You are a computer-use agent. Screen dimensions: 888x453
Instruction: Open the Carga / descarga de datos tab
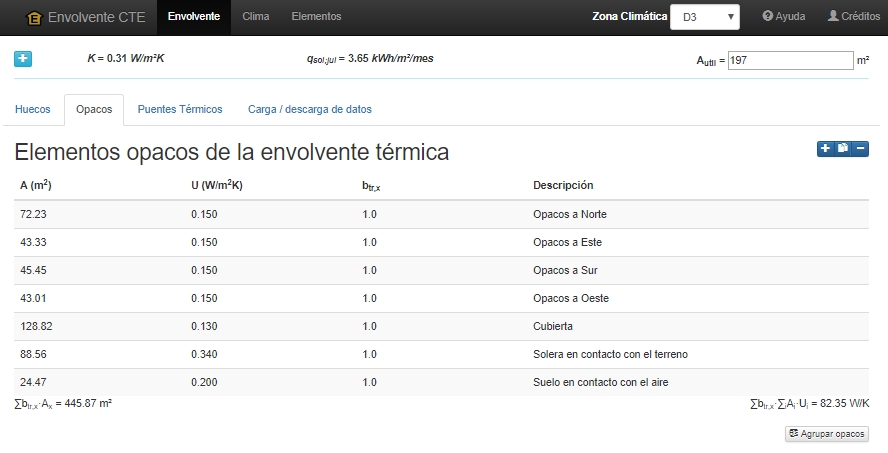click(x=310, y=109)
